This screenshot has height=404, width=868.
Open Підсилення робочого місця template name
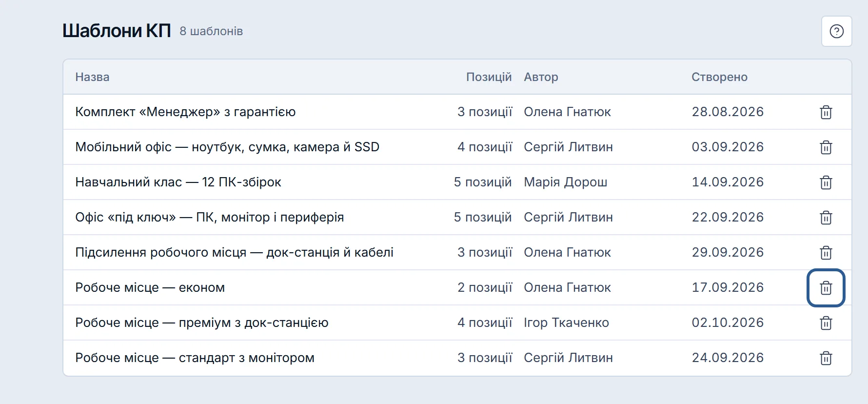[234, 252]
